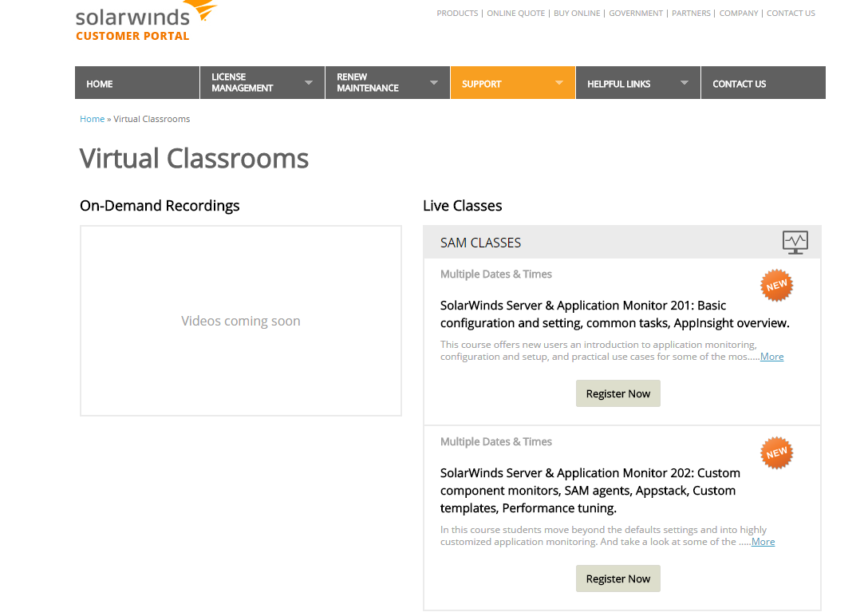The image size is (868, 616).
Task: Open the Online Quote top link
Action: click(516, 14)
